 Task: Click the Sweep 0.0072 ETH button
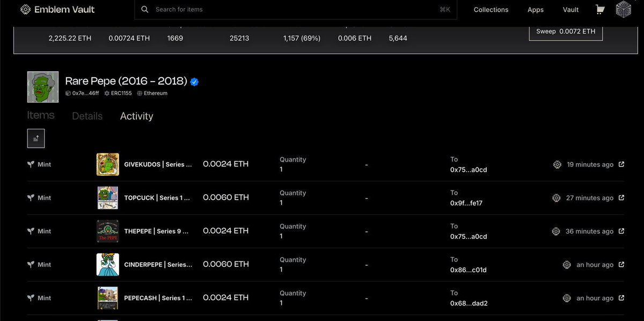pos(566,31)
